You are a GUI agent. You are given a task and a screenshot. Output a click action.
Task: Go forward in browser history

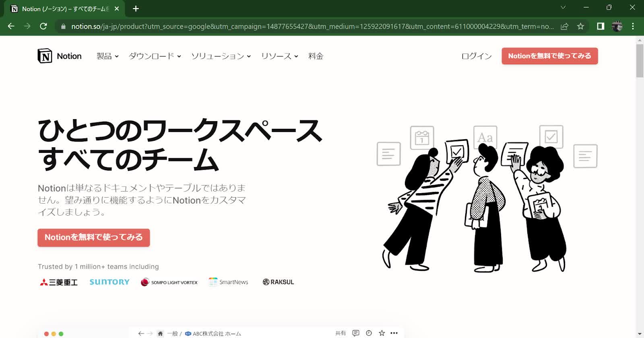(27, 26)
